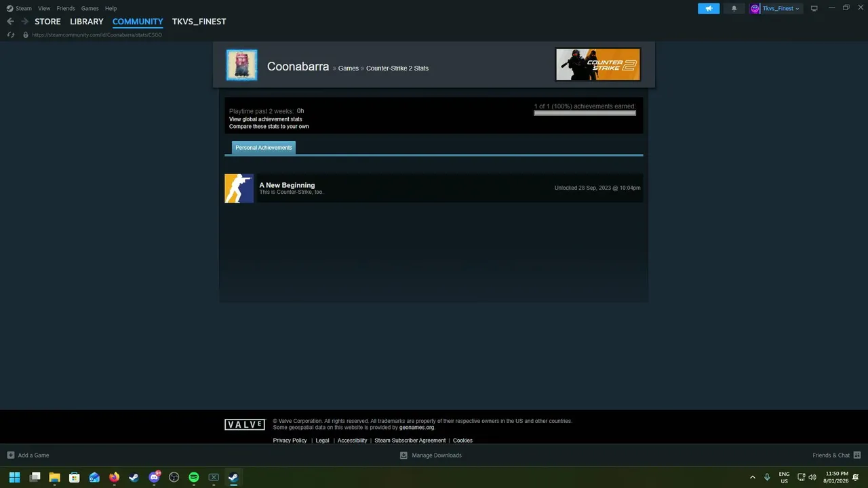Click the ENG US language indicator
Viewport: 868px width, 488px height.
(x=784, y=477)
